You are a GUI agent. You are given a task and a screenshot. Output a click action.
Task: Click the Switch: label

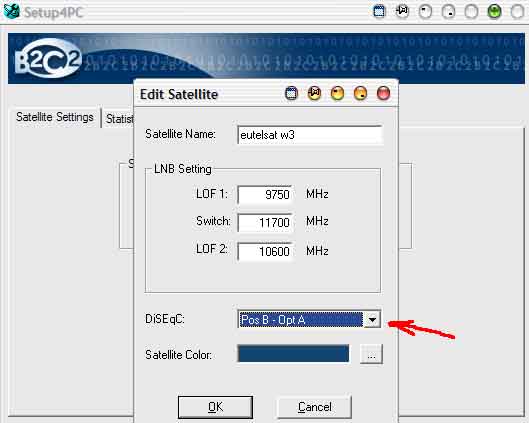213,221
